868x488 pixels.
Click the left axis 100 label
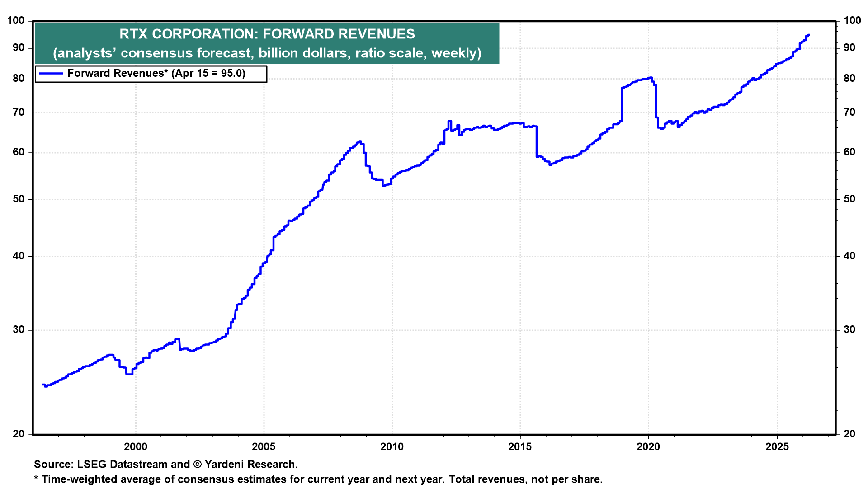pyautogui.click(x=16, y=21)
